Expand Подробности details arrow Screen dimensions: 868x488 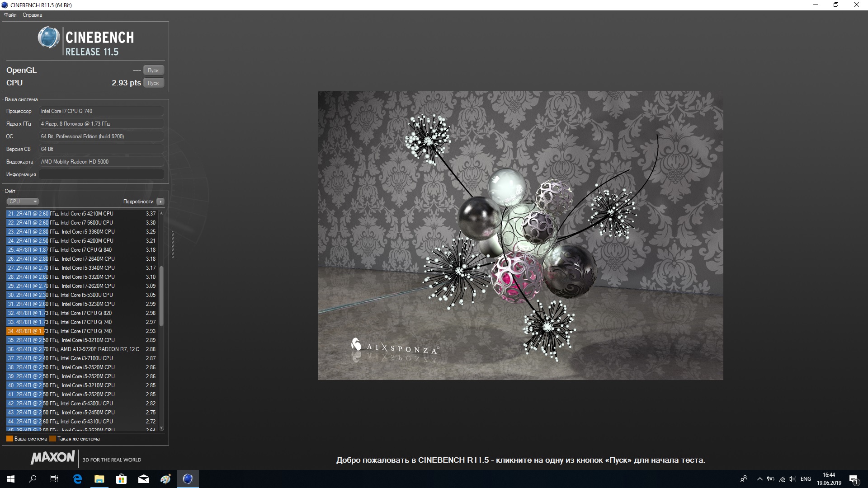tap(160, 202)
